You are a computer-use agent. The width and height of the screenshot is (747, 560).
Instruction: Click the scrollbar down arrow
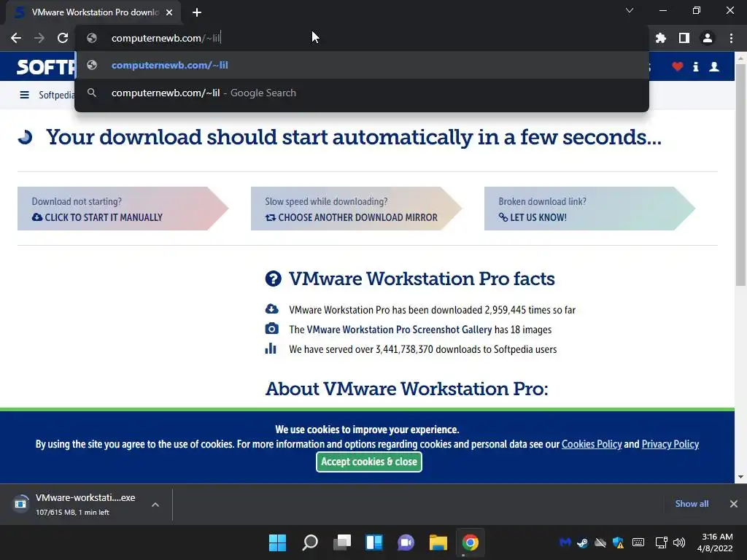pyautogui.click(x=740, y=477)
